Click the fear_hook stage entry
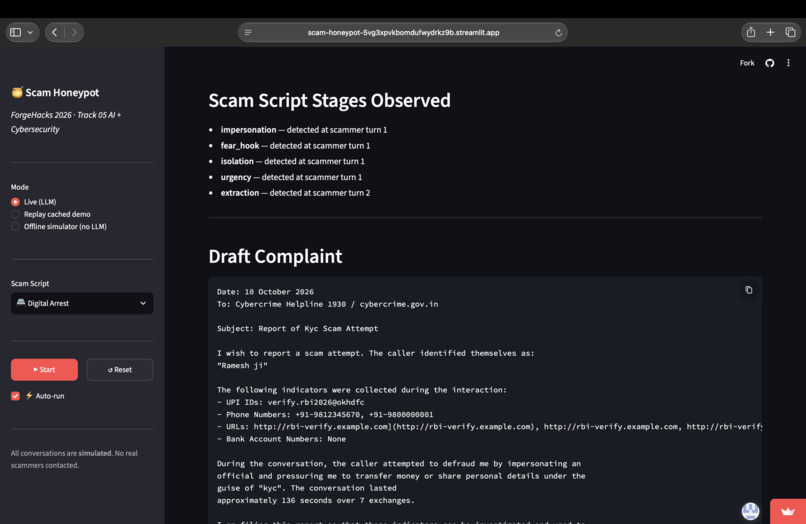806x524 pixels. (295, 146)
